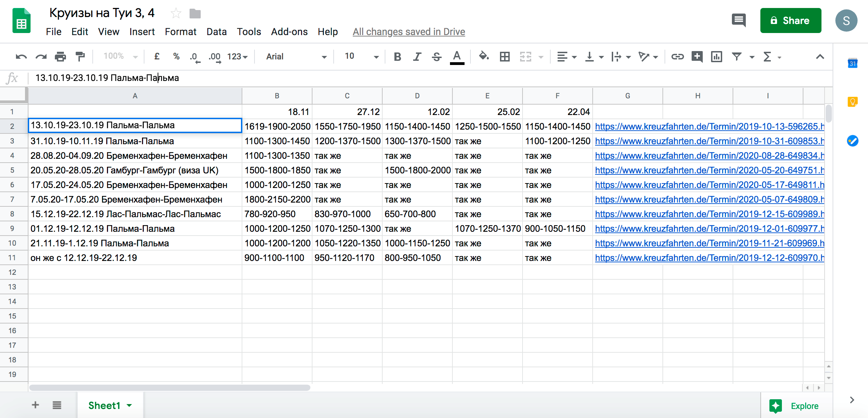
Task: Open text wrapping dropdown
Action: pyautogui.click(x=621, y=57)
